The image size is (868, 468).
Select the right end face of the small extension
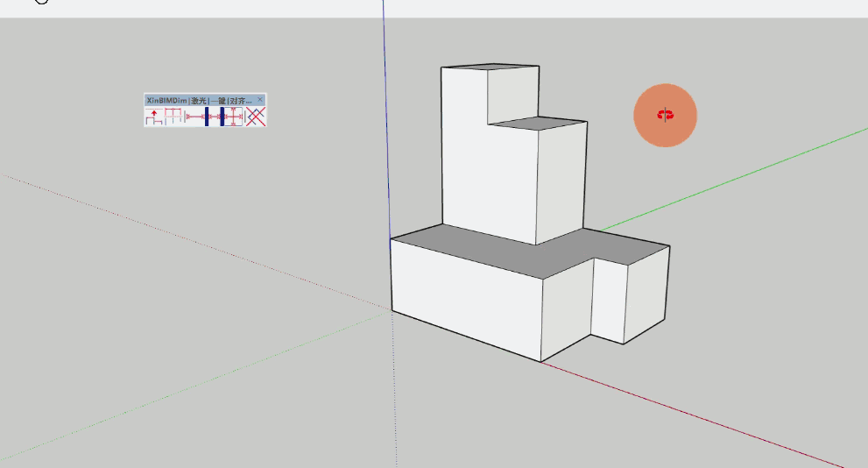pyautogui.click(x=646, y=294)
